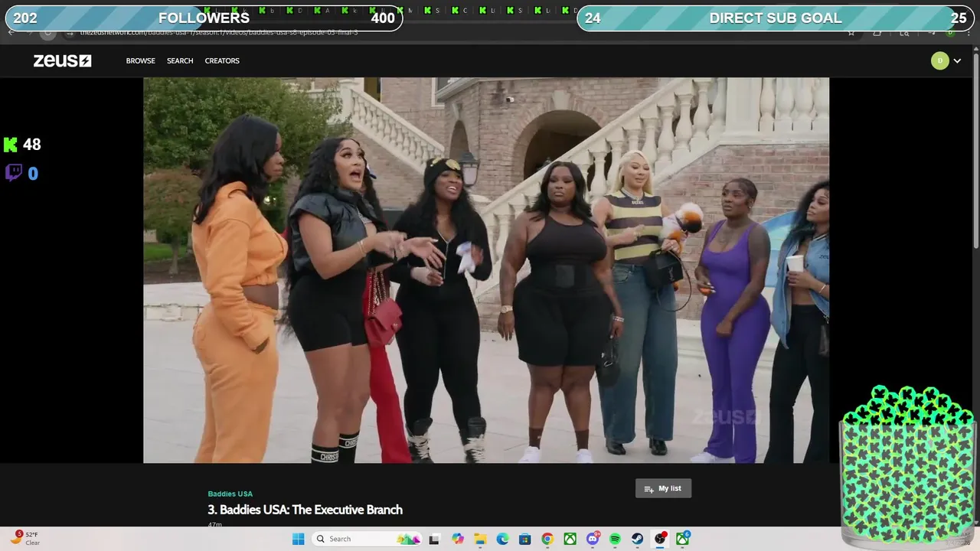The width and height of the screenshot is (980, 551).
Task: Bookmark the page with the star icon
Action: [851, 32]
